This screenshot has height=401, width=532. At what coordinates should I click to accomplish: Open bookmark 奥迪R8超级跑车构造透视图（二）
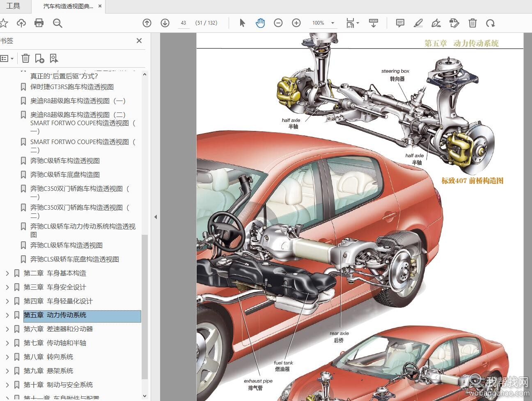[78, 115]
